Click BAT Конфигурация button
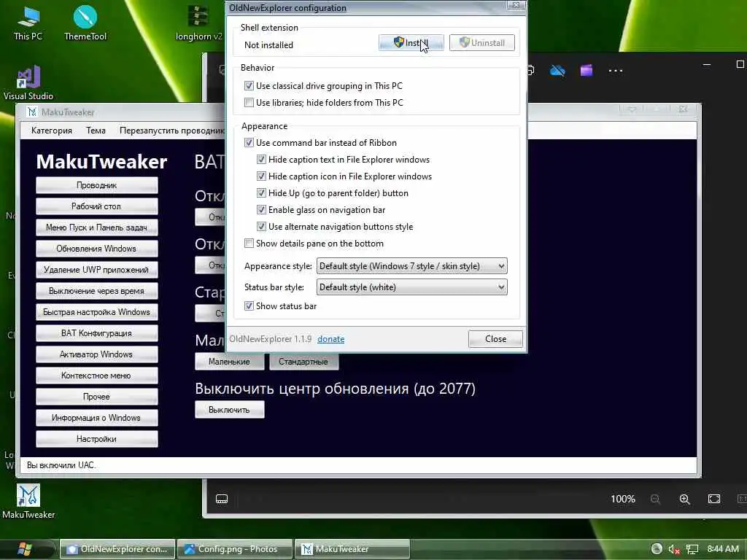The image size is (747, 560). pyautogui.click(x=97, y=333)
